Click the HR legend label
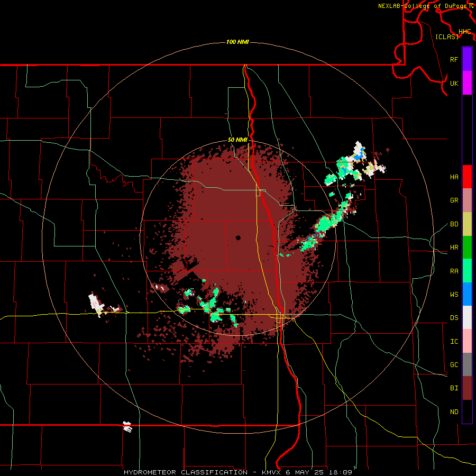This screenshot has height=476, width=476. 454,248
